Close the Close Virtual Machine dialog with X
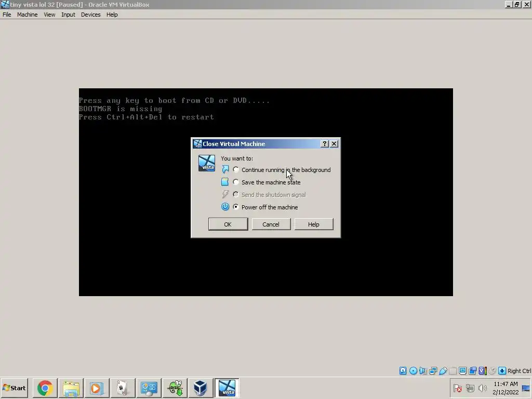This screenshot has height=399, width=532. coord(334,144)
